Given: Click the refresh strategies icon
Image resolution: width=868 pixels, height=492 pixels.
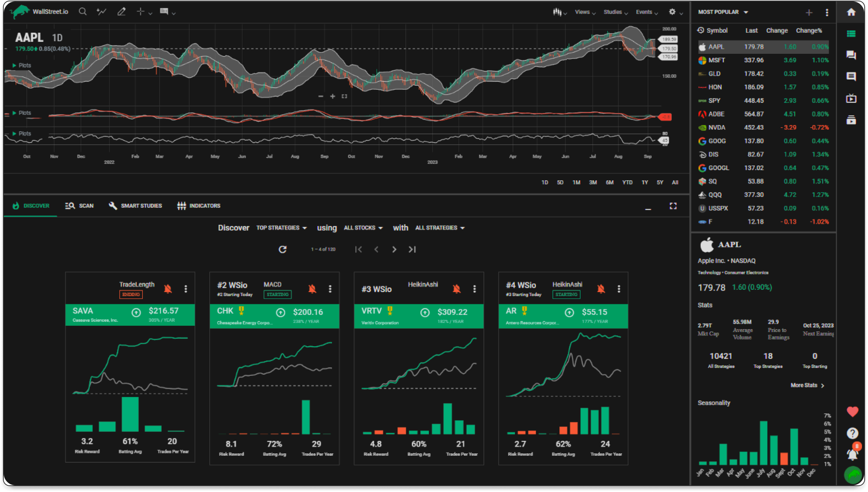Looking at the screenshot, I should point(283,249).
